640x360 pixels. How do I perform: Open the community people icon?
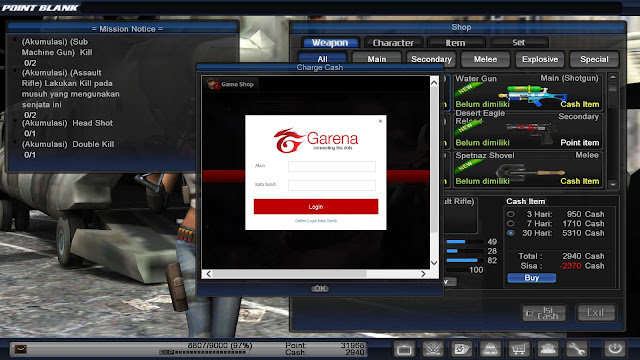(547, 349)
